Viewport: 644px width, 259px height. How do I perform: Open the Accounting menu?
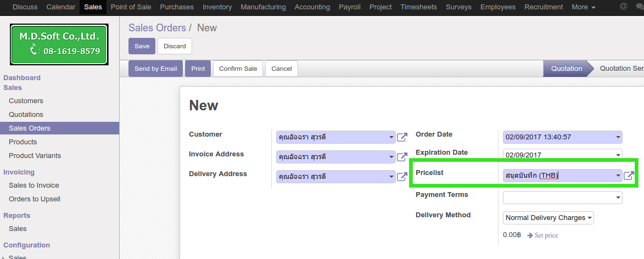(312, 7)
